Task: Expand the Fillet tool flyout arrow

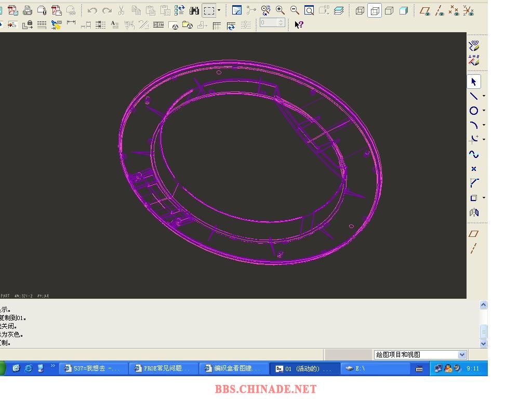Action: 484,139
